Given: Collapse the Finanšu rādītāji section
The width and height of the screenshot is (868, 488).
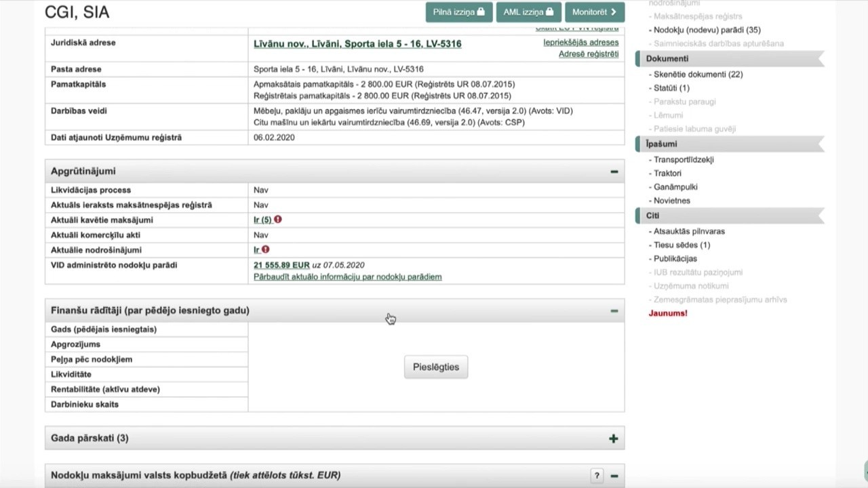Looking at the screenshot, I should 614,310.
